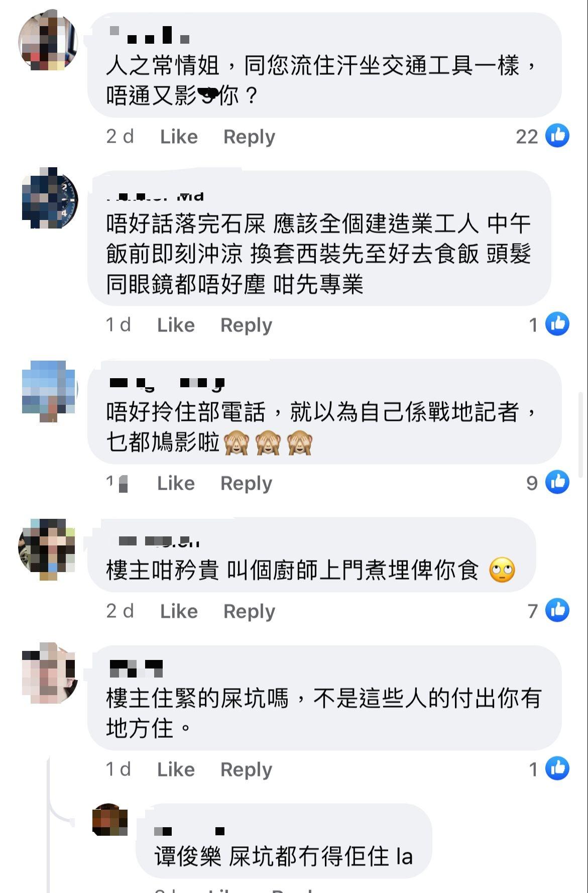588x893 pixels.
Task: Like the 唔好話落完石屎 comment
Action: click(x=176, y=325)
